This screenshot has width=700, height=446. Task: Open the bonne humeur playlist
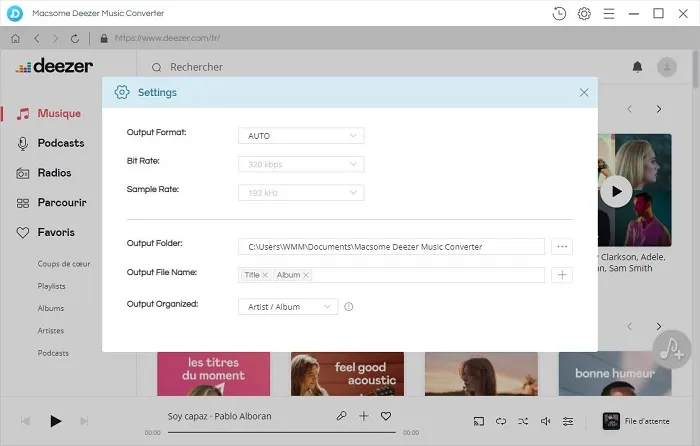[x=615, y=374]
